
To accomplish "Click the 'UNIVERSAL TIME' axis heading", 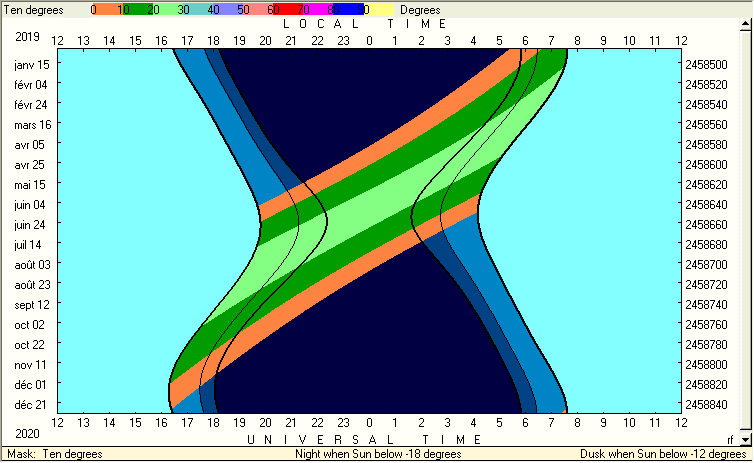I will (364, 439).
